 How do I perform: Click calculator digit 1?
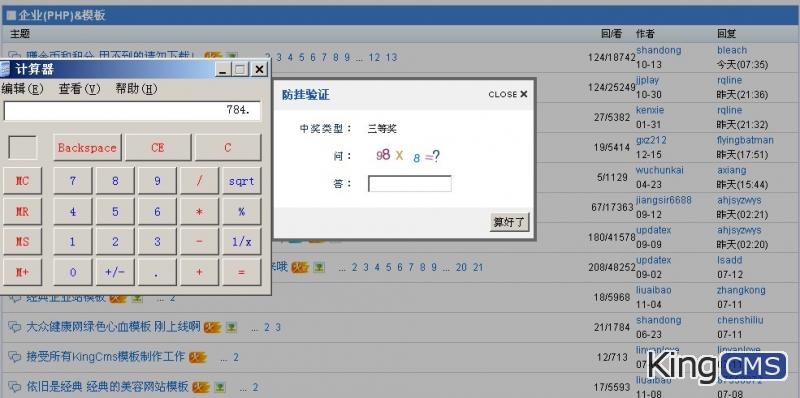72,241
